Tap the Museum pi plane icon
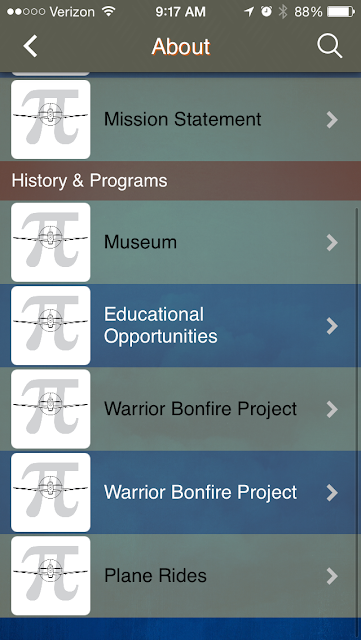 pos(51,242)
